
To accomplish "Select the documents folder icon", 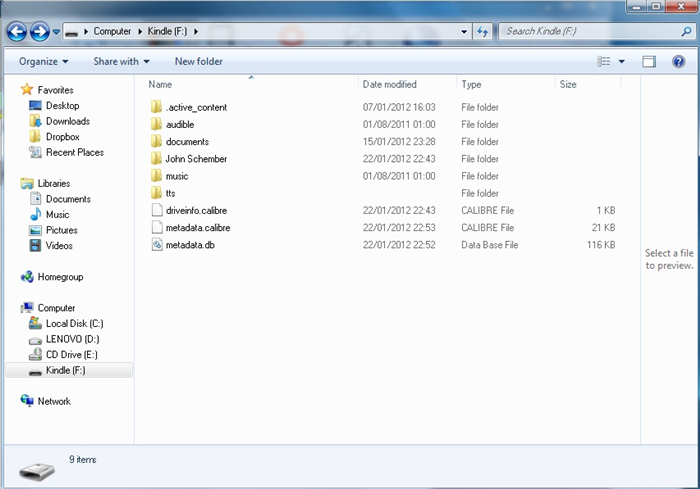I will (156, 142).
